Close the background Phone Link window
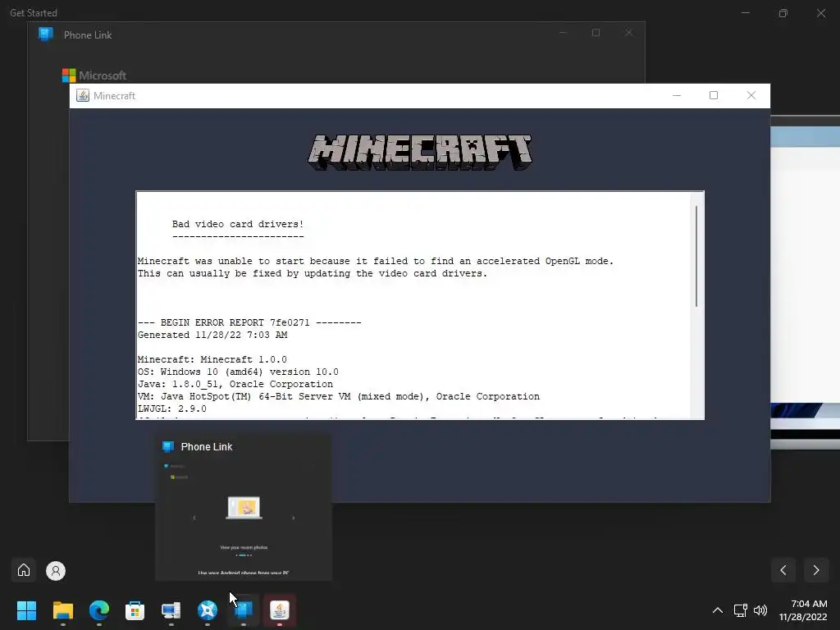The width and height of the screenshot is (840, 630). tap(628, 33)
